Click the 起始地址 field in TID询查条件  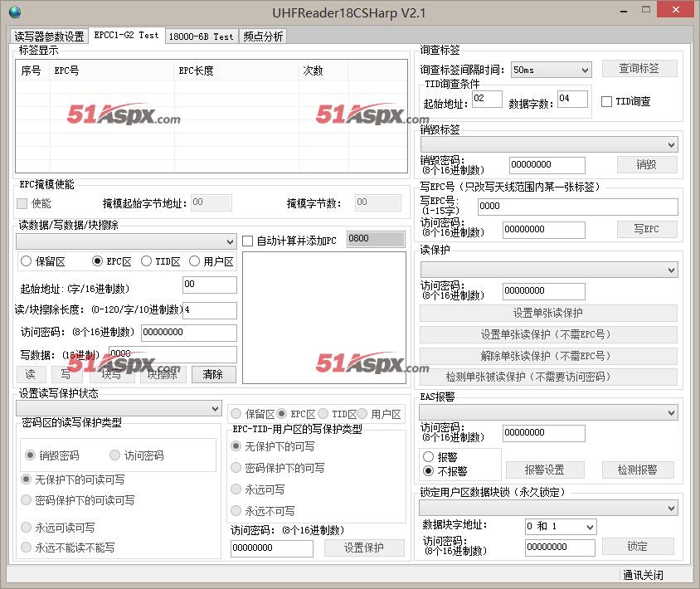point(487,100)
